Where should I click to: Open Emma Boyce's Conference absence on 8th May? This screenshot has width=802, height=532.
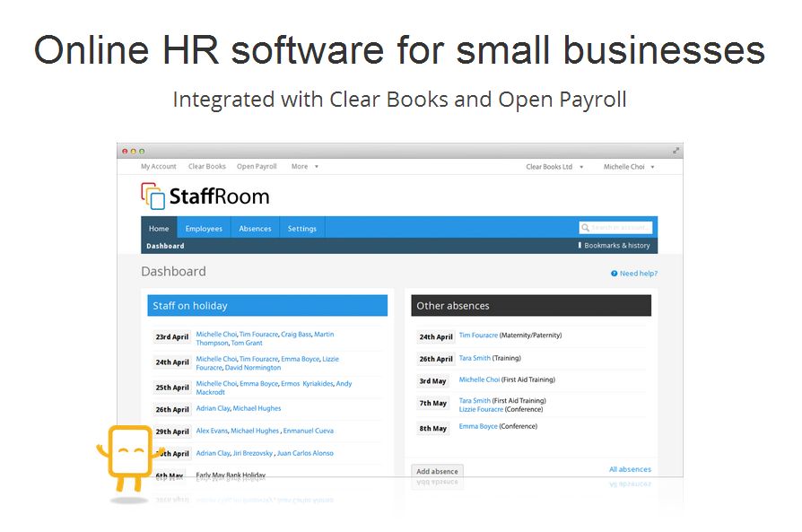tap(478, 426)
